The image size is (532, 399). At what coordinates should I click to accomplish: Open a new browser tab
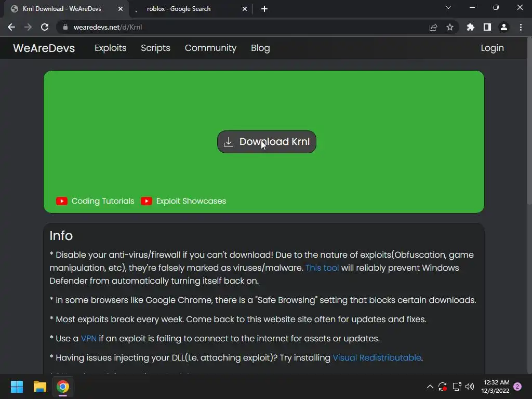[264, 9]
